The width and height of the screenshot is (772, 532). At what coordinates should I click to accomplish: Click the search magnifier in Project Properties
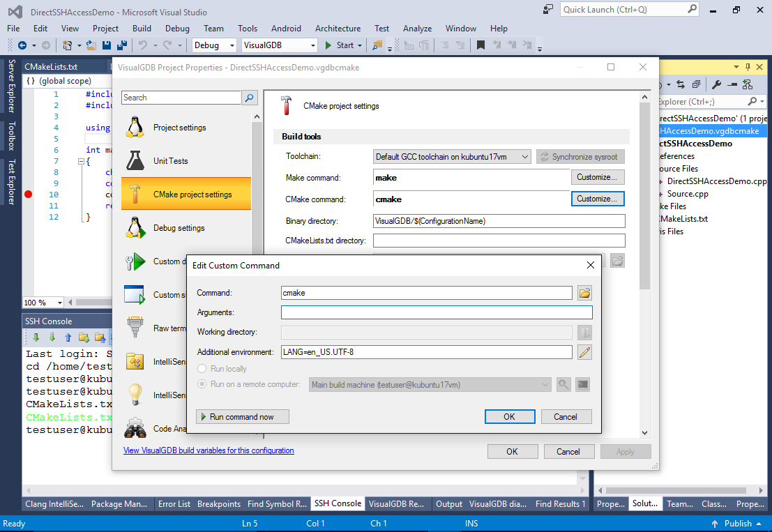coord(250,98)
